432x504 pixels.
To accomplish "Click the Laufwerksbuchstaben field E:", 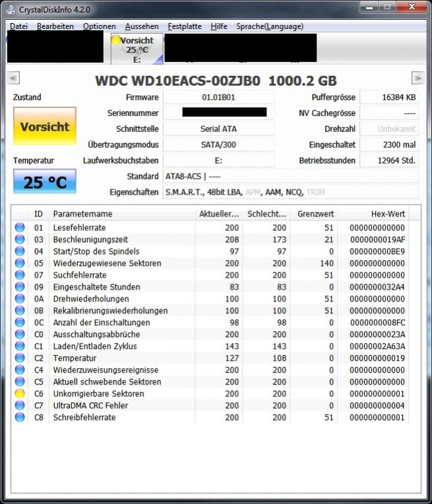I will point(218,160).
